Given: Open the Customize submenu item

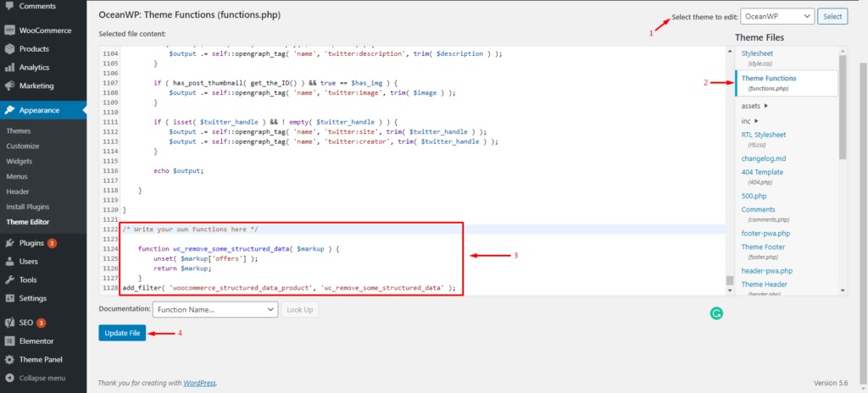Looking at the screenshot, I should pos(23,147).
